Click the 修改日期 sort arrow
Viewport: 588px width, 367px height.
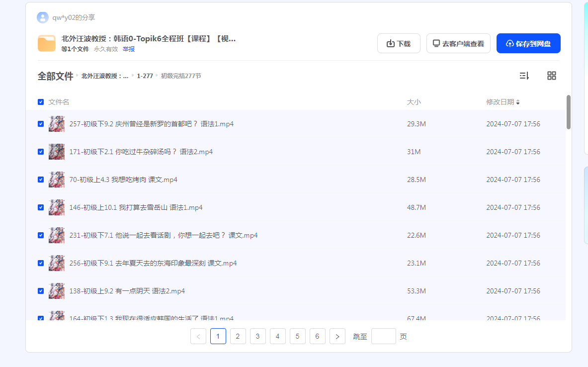pyautogui.click(x=518, y=102)
